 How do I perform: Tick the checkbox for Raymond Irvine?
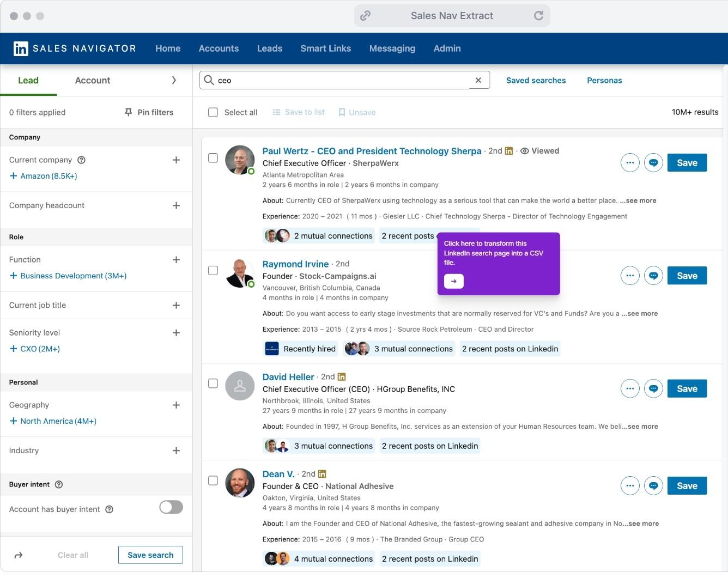[x=213, y=271]
